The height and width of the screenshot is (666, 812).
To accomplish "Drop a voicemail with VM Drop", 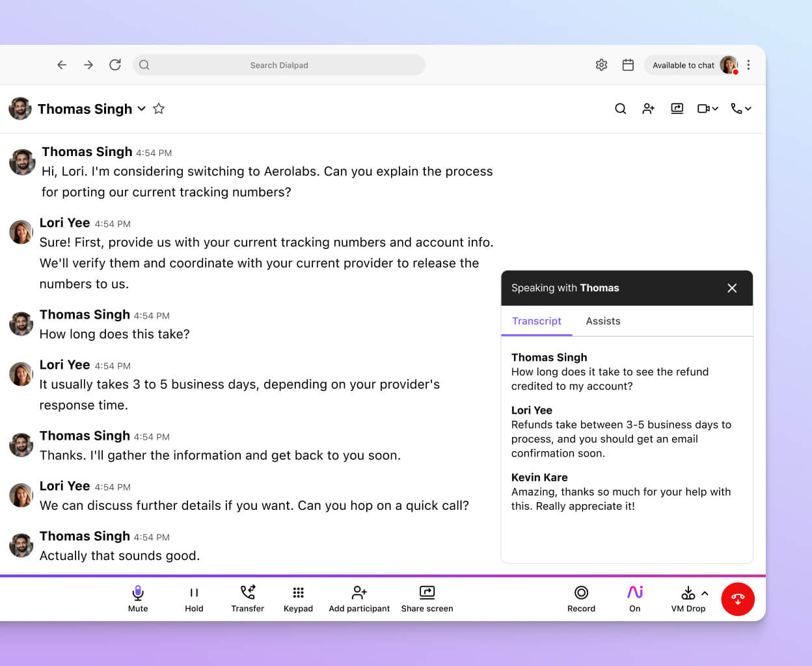I will (686, 597).
